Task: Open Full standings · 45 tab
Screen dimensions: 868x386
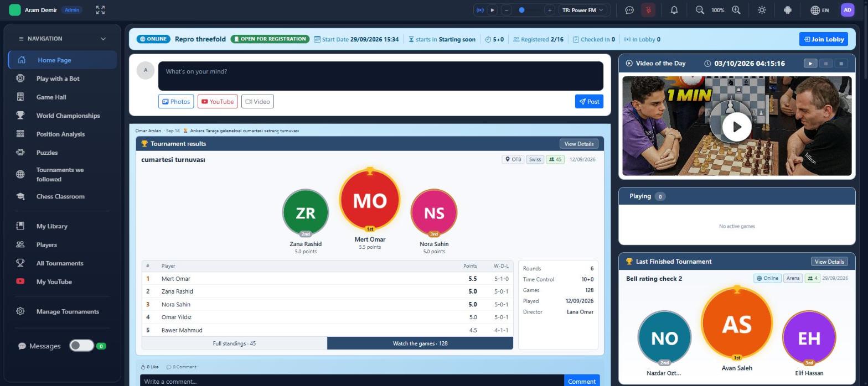Action: [x=234, y=343]
